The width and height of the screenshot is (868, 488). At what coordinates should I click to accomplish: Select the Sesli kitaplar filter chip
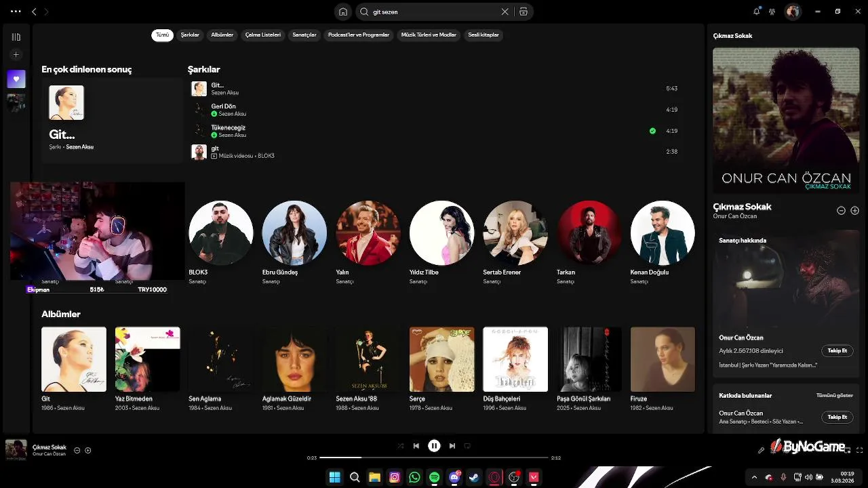(484, 35)
